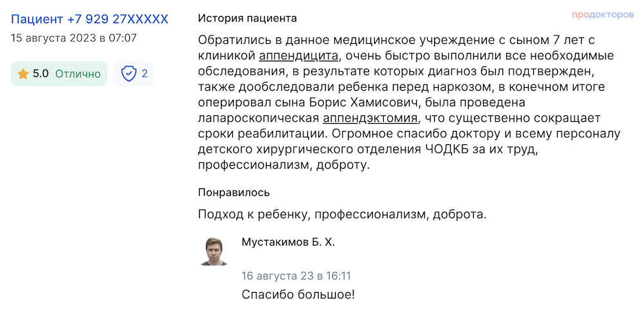Screen dimensions: 644x312
Task: Click the doctor's avatar photo
Action: [x=214, y=251]
